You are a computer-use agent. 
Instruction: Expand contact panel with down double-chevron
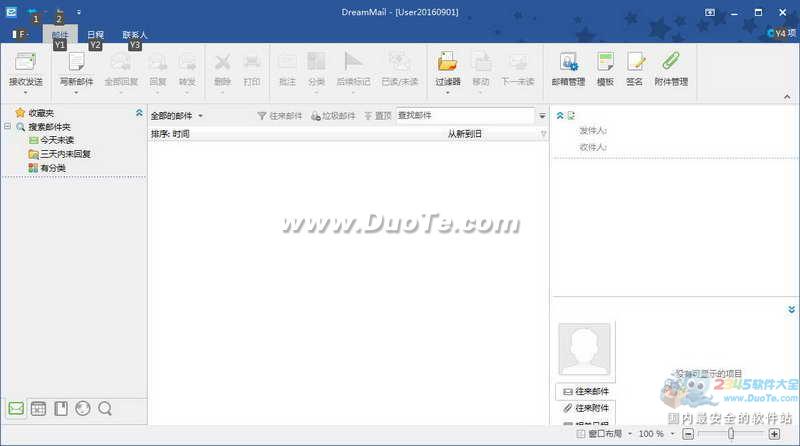pyautogui.click(x=791, y=310)
